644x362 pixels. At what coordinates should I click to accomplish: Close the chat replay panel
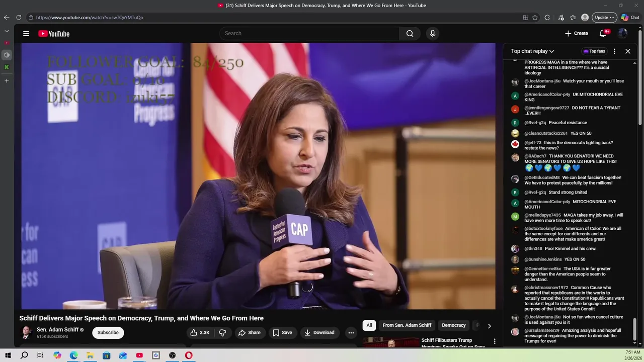pyautogui.click(x=628, y=51)
